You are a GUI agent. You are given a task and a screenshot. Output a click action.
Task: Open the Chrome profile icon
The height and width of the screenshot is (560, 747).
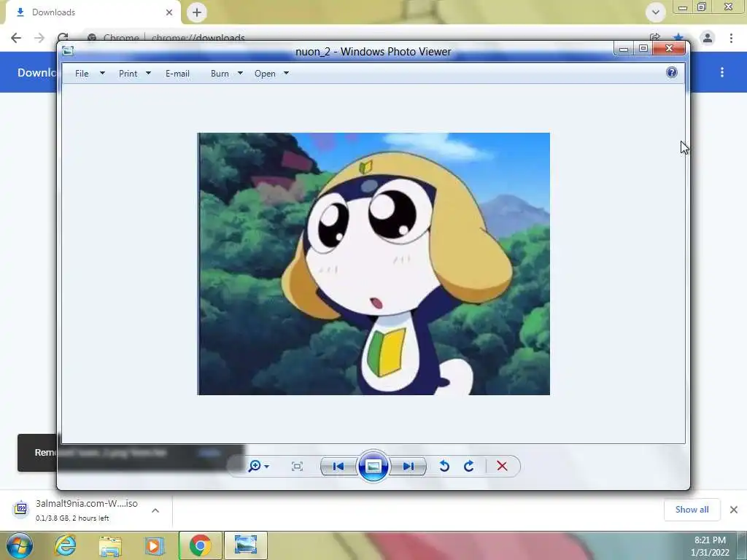tap(708, 38)
